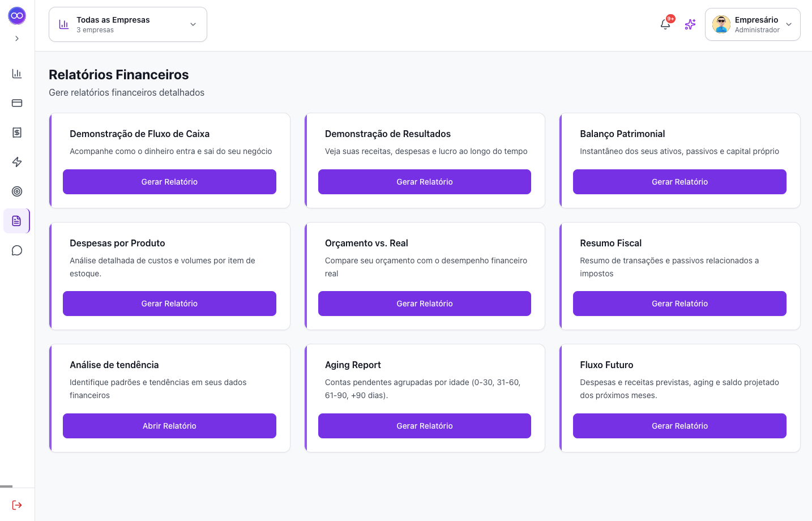812x521 pixels.
Task: Click the sparkles AI assistant icon
Action: (x=690, y=24)
